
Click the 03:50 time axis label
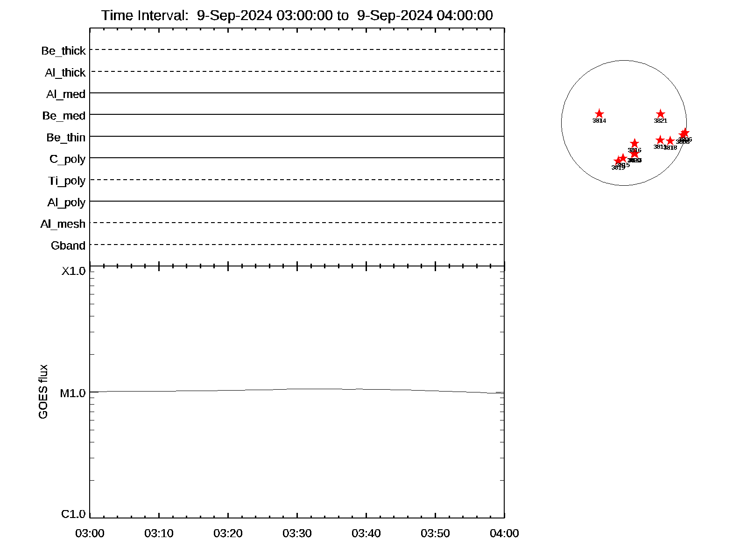coord(435,533)
